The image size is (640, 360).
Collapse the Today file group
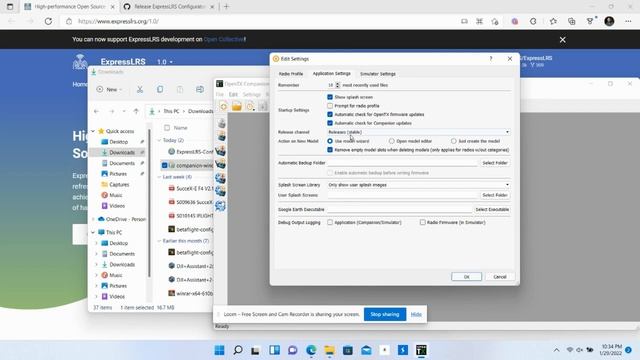159,140
